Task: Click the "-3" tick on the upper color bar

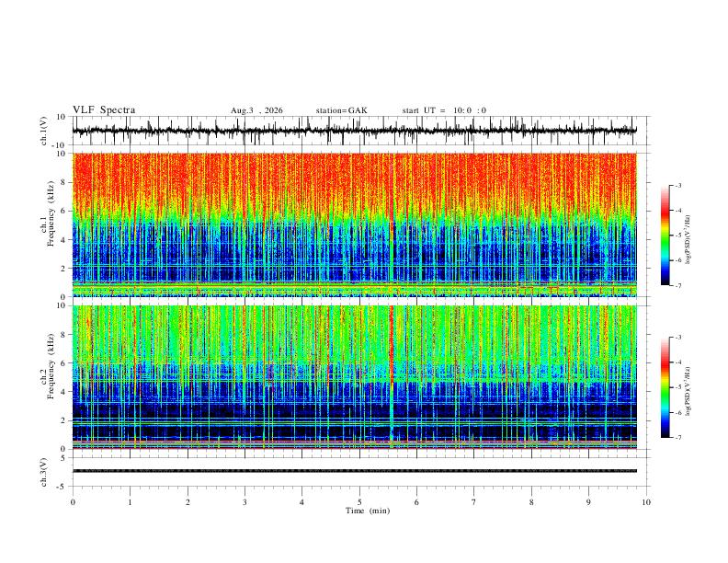Action: [677, 185]
